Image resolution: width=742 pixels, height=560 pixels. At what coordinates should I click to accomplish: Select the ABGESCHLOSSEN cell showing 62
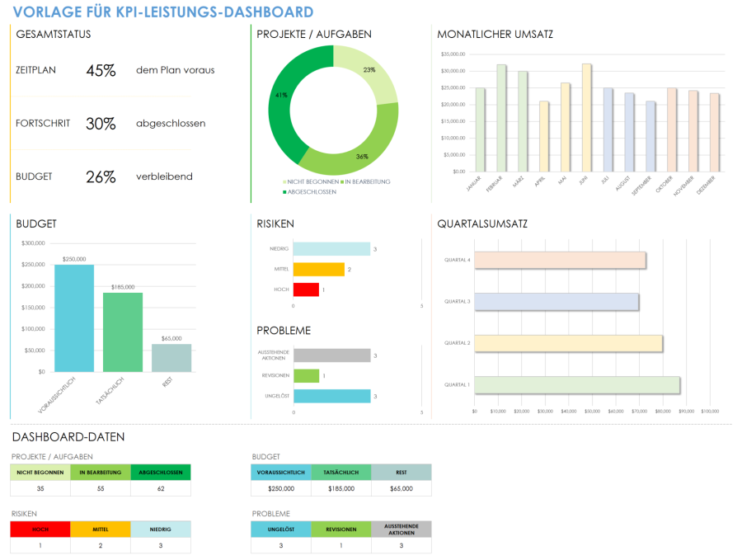coord(161,487)
